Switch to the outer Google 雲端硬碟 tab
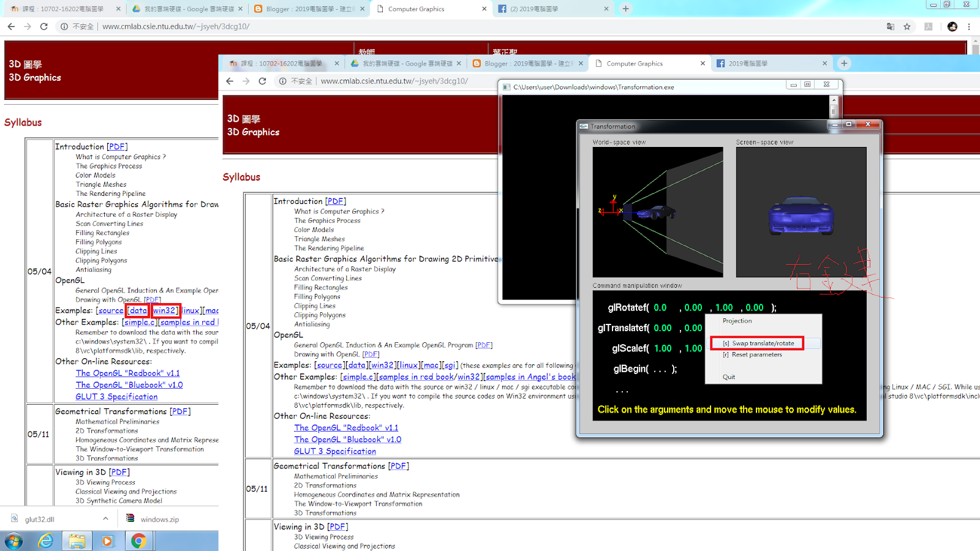Screen dimensions: 980x551 [x=186, y=9]
